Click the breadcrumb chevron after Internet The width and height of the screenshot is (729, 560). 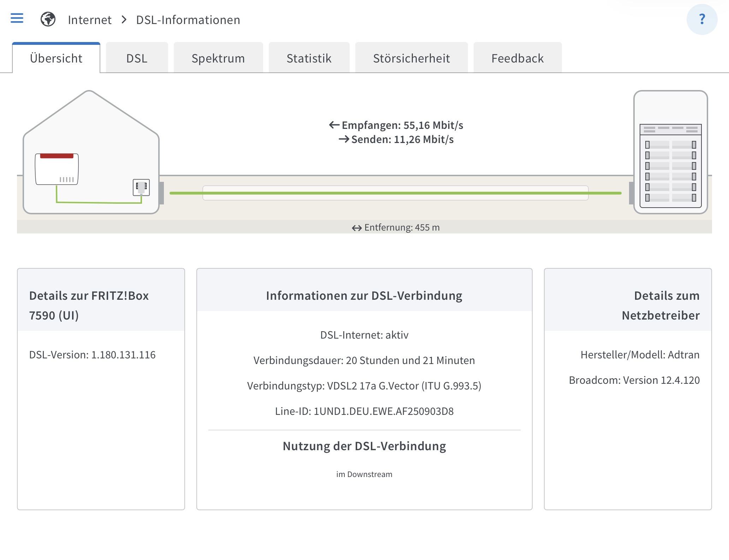[124, 20]
